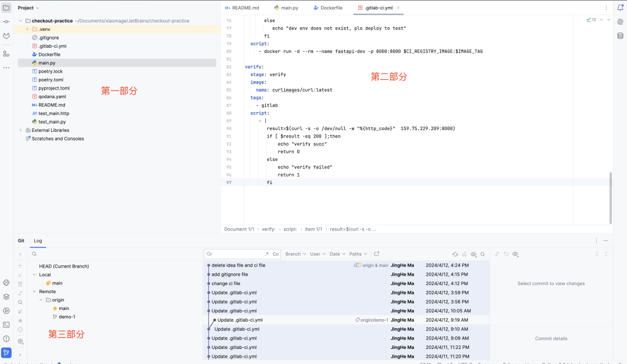This screenshot has height=364, width=627.
Task: Toggle regex option in log search
Action: [266, 254]
